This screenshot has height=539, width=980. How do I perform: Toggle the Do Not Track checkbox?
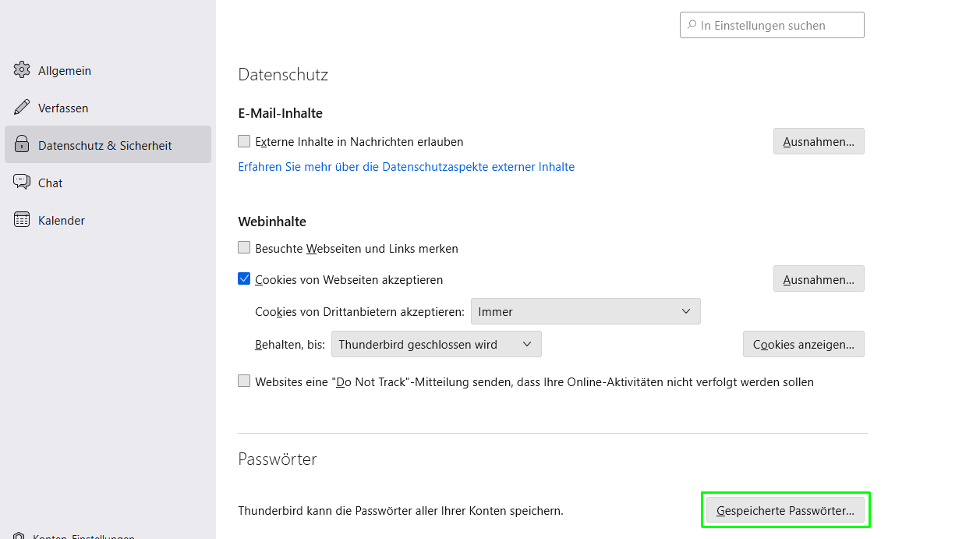244,381
